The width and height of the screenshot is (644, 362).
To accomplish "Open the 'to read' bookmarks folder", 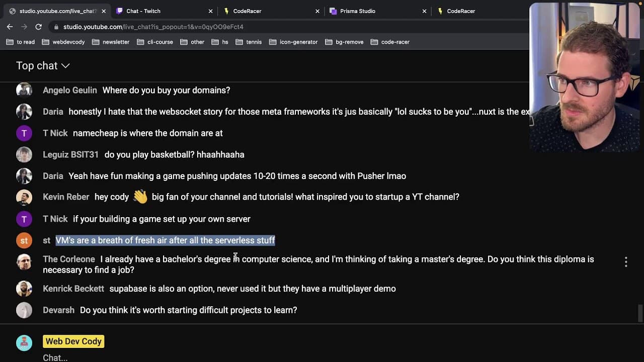I will (x=21, y=42).
